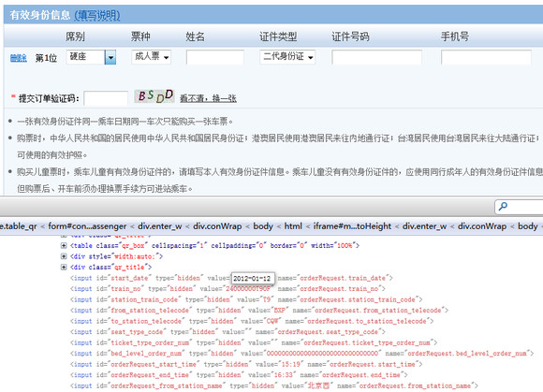This screenshot has width=543, height=392.
Task: Click the editable start_date value 2012-01-12
Action: pyautogui.click(x=253, y=278)
